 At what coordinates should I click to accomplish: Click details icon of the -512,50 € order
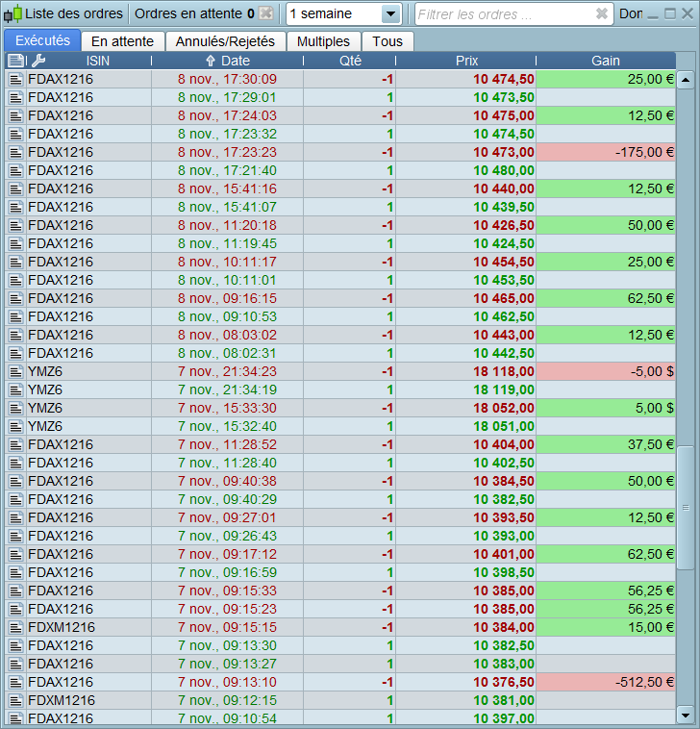click(15, 682)
